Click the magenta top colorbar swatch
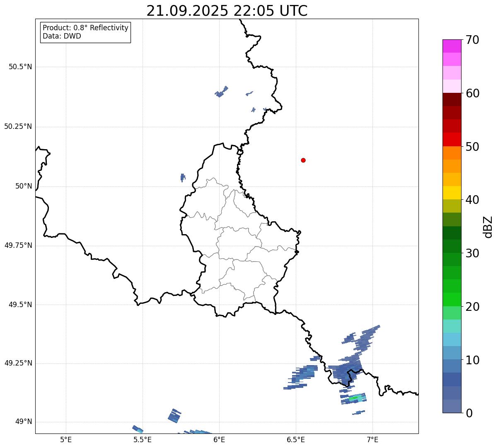The height and width of the screenshot is (448, 498). click(452, 46)
